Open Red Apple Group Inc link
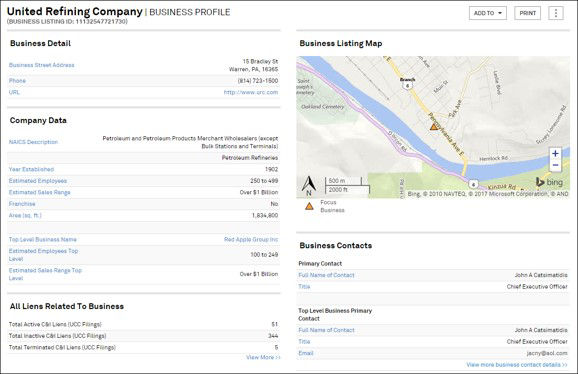 coord(251,240)
